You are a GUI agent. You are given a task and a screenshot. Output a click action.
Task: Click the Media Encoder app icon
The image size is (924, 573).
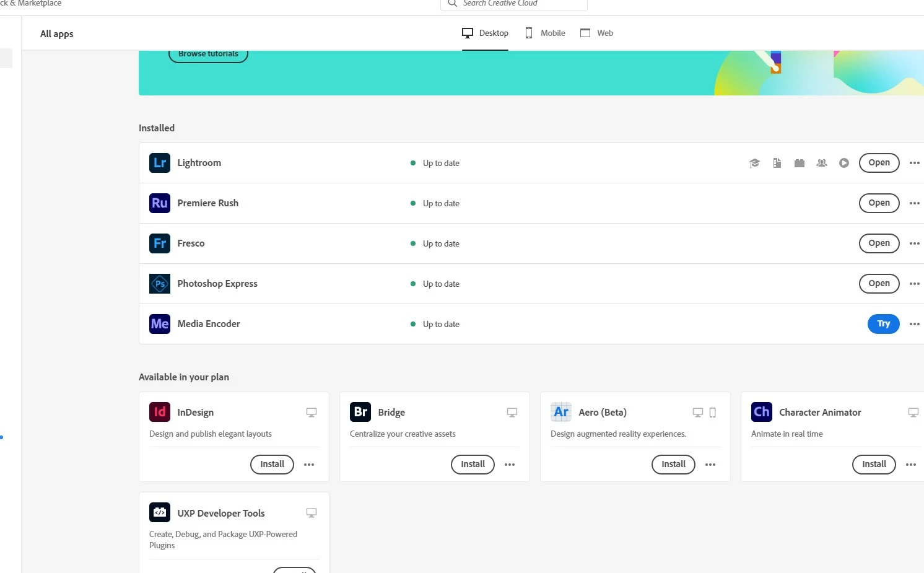click(x=160, y=324)
